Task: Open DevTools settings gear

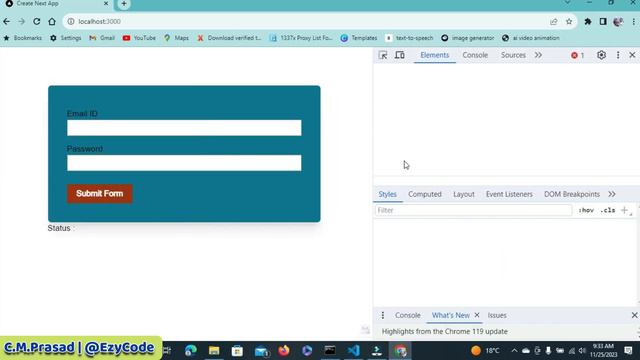Action: [601, 55]
